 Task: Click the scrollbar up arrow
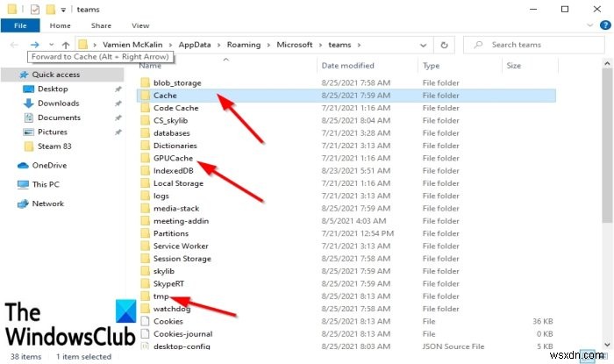[x=607, y=63]
